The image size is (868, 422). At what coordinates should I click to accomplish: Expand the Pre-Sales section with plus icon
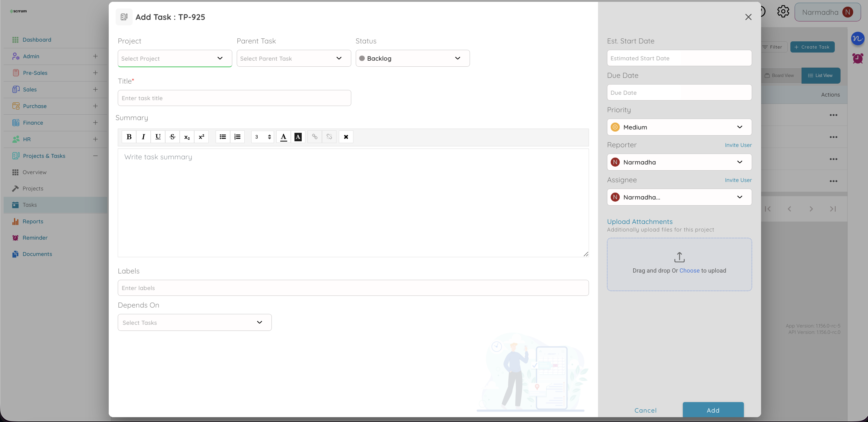click(95, 73)
